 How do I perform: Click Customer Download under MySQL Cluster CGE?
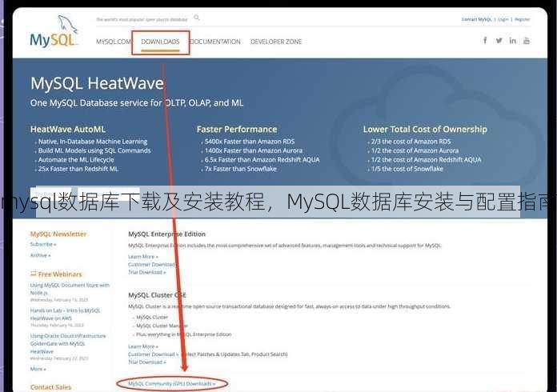click(x=153, y=354)
